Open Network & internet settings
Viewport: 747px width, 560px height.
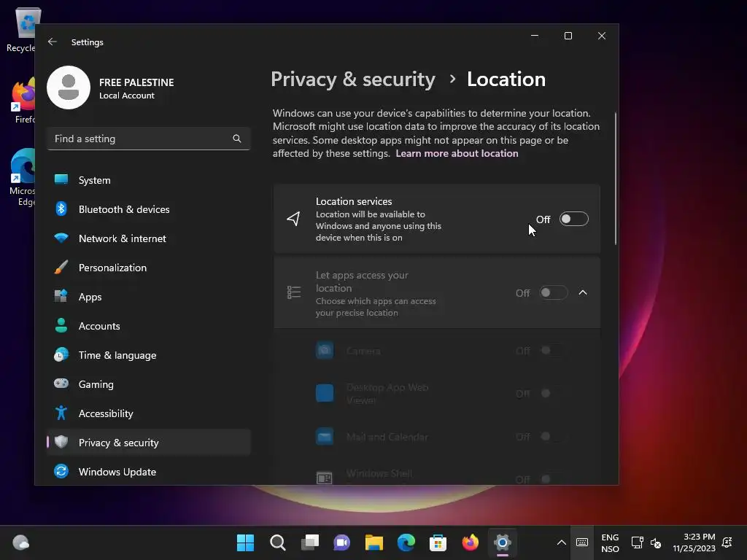click(149, 238)
